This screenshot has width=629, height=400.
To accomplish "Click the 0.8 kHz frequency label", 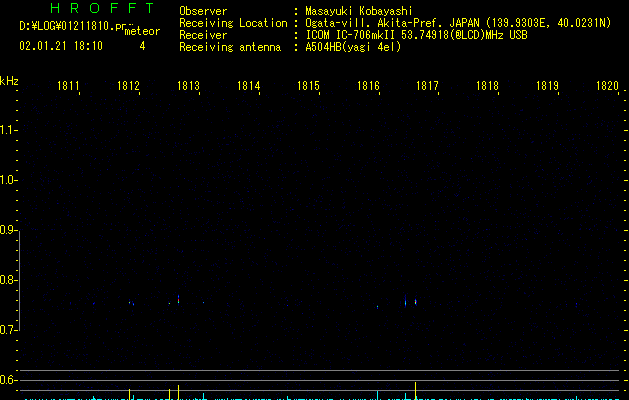I will coord(8,280).
